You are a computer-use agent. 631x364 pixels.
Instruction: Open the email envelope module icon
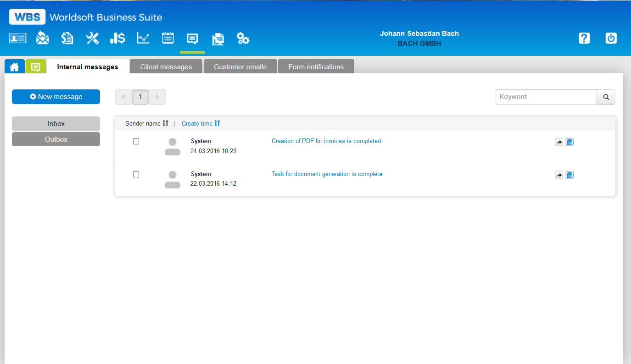click(x=43, y=38)
